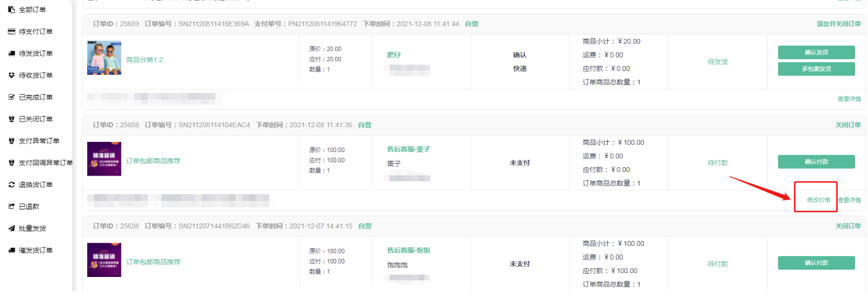Click the 修改价格 link
The height and width of the screenshot is (304, 868).
(819, 200)
